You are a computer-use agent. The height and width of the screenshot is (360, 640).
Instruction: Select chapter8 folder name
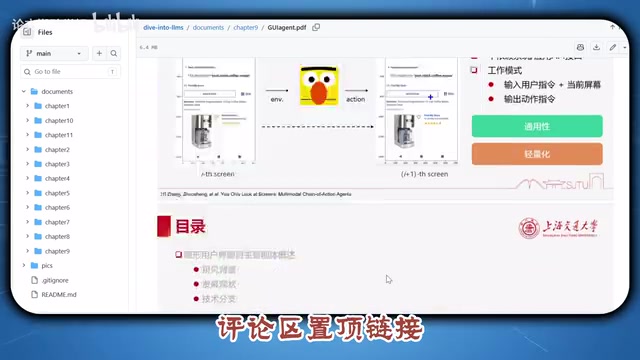(x=57, y=236)
